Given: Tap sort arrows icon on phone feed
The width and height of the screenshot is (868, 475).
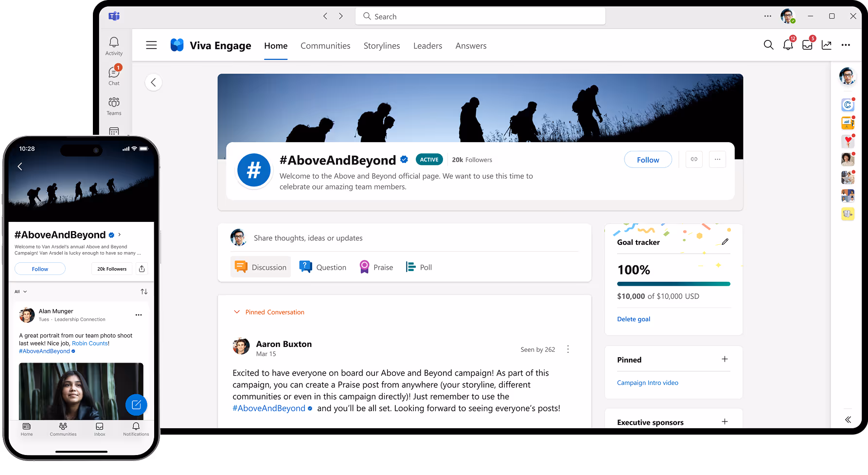Looking at the screenshot, I should click(144, 292).
